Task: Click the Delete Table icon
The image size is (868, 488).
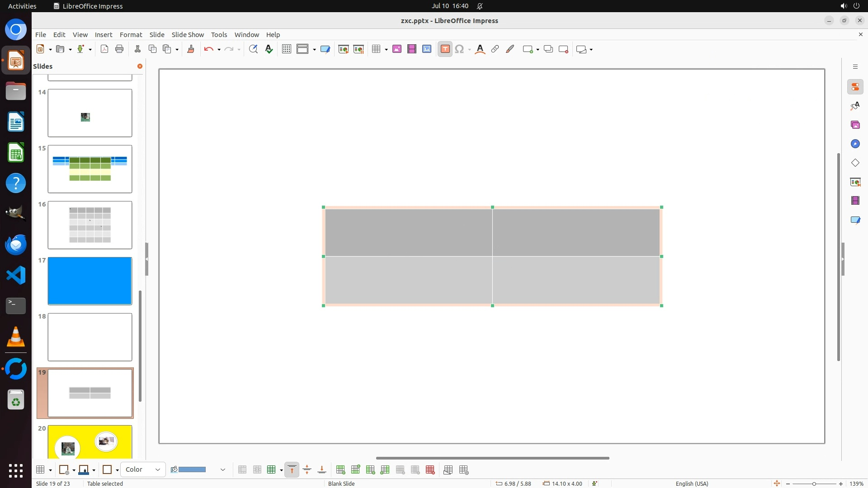Action: pyautogui.click(x=430, y=470)
